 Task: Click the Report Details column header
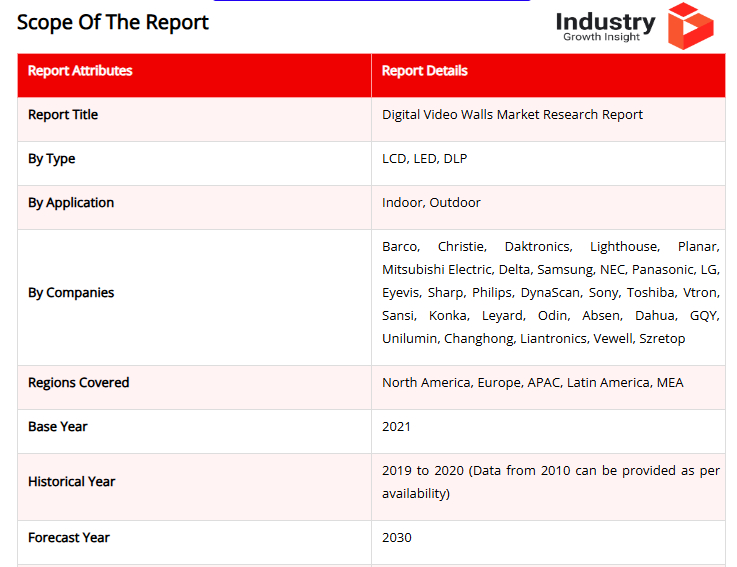tap(425, 71)
